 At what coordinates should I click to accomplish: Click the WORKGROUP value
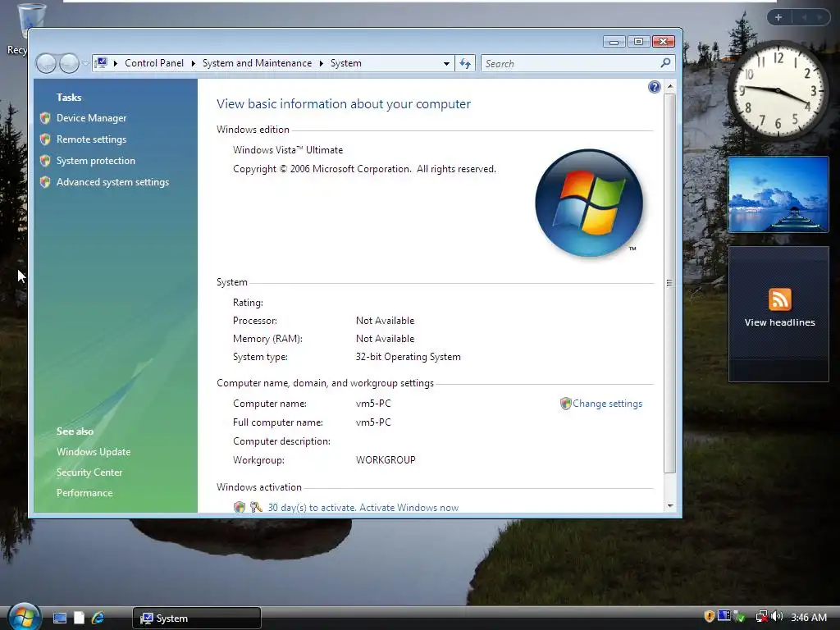(x=386, y=459)
